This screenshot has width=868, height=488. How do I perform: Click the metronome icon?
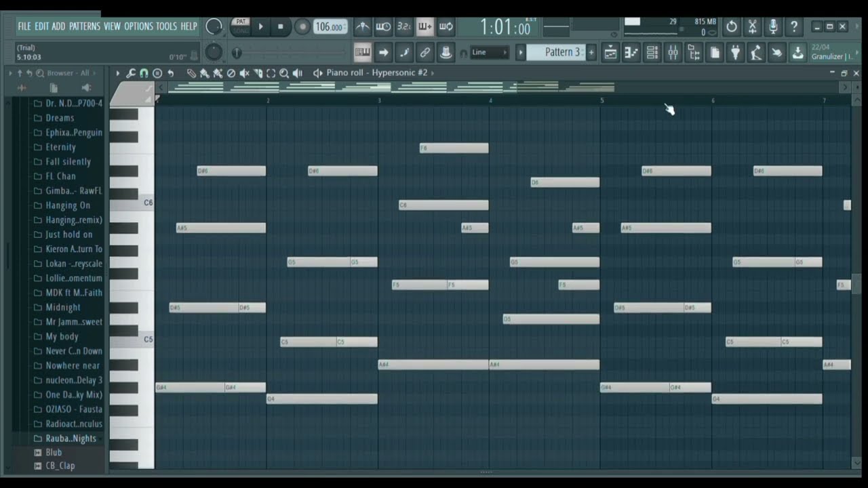[x=363, y=26]
